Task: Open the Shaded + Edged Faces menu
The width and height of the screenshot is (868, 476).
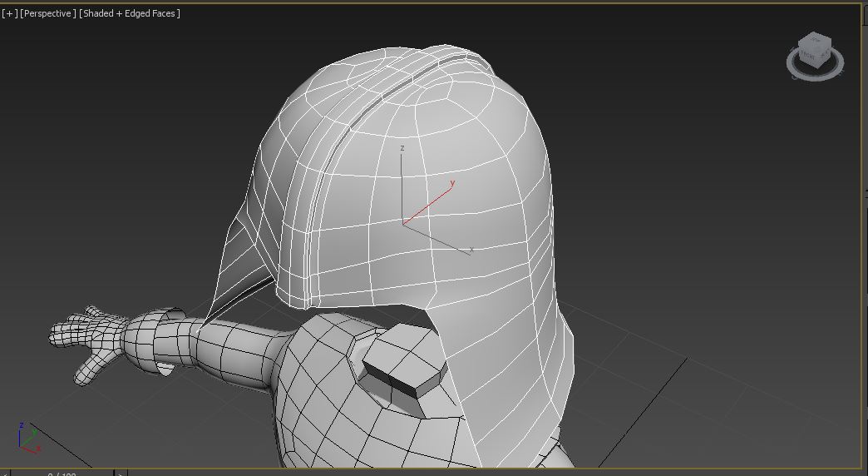Action: tap(130, 13)
